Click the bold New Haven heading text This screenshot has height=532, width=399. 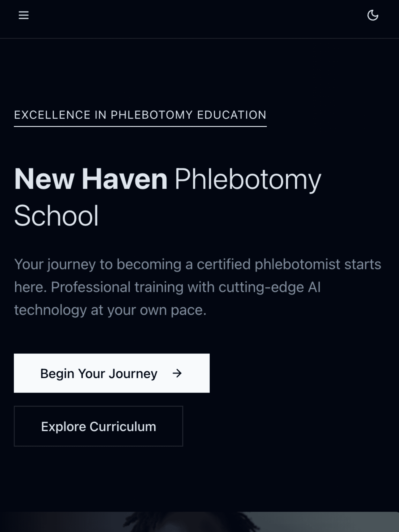pyautogui.click(x=91, y=179)
